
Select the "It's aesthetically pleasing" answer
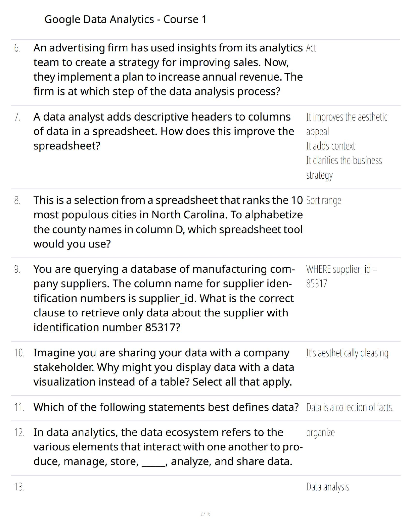click(x=347, y=353)
